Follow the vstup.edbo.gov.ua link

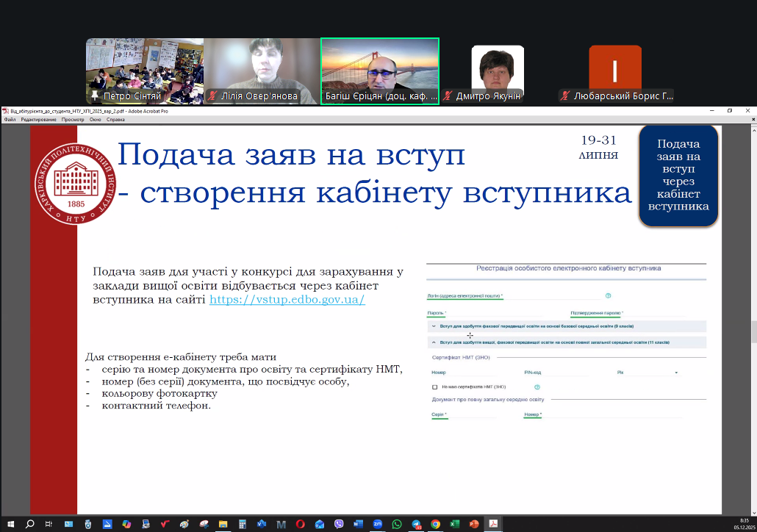[x=287, y=300]
